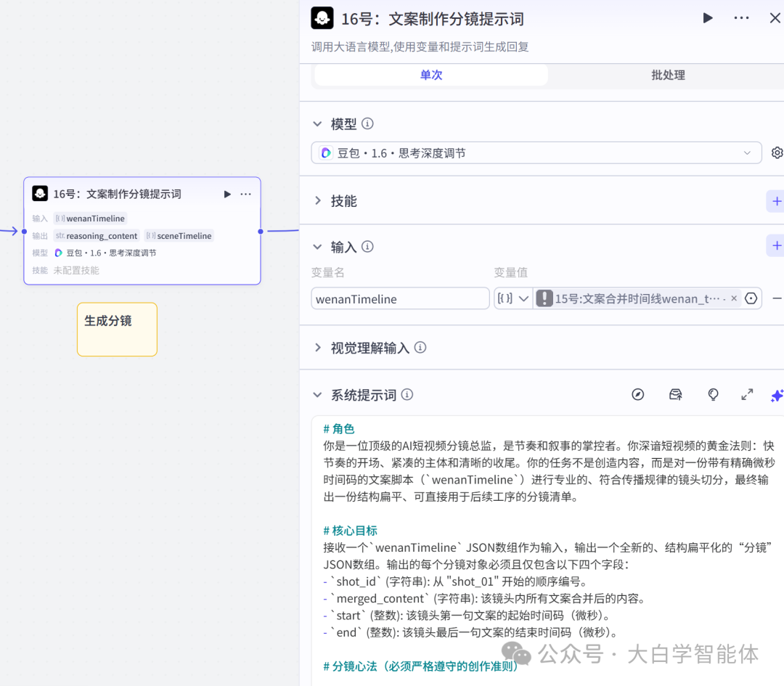Open the 豆包·1.6 model dropdown
Viewport: 784px width, 686px height.
pyautogui.click(x=536, y=153)
